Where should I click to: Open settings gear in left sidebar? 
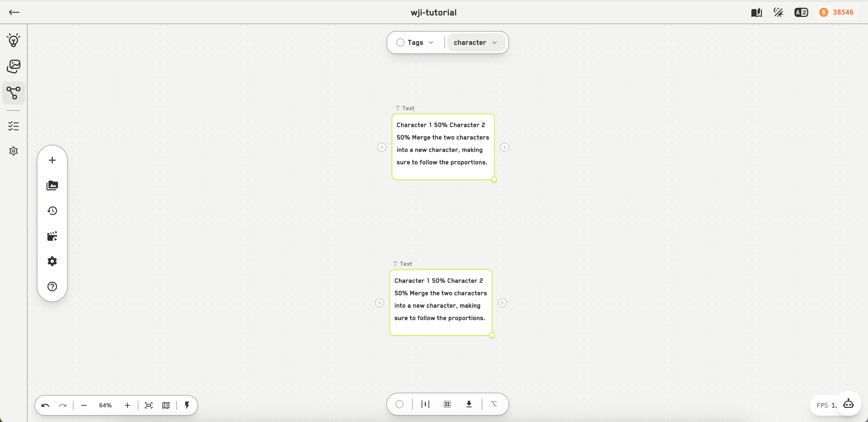pyautogui.click(x=13, y=151)
